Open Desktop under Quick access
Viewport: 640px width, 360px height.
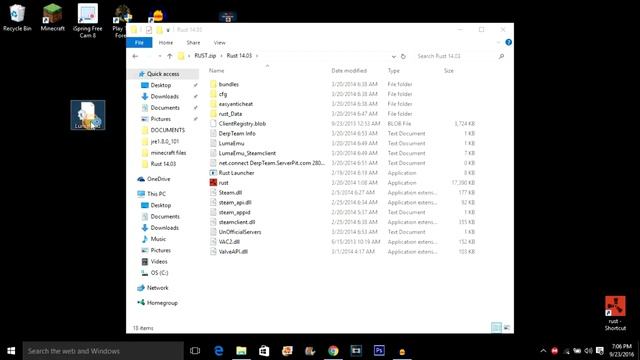coord(161,85)
